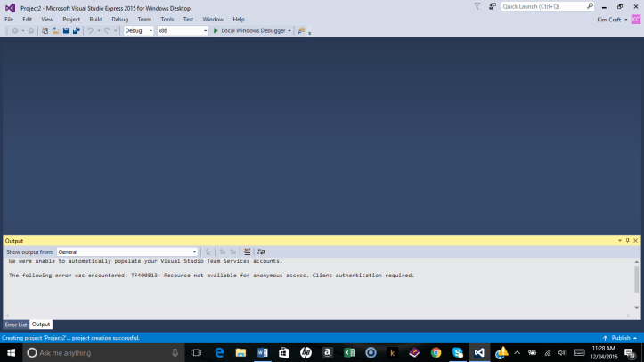
Task: Open Word from the taskbar
Action: click(263, 352)
